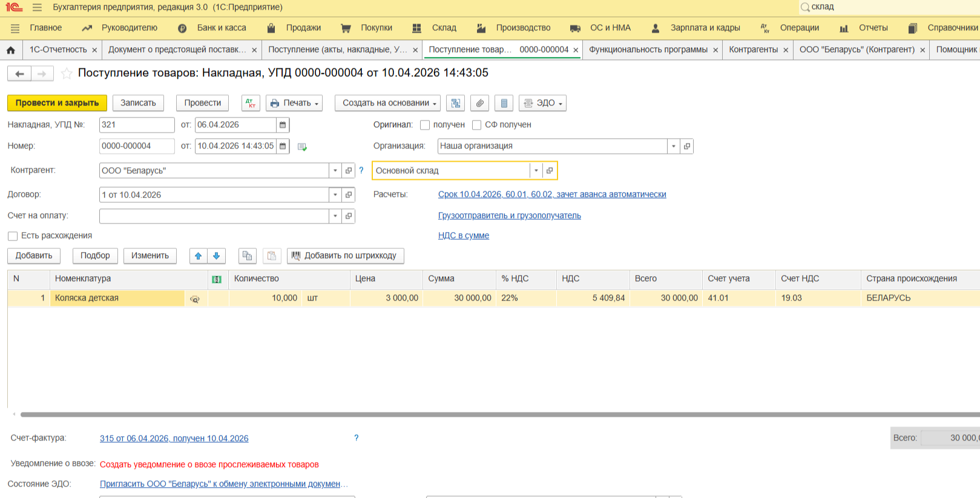Click the 1C logo in the title bar
Image resolution: width=980 pixels, height=498 pixels.
click(14, 7)
